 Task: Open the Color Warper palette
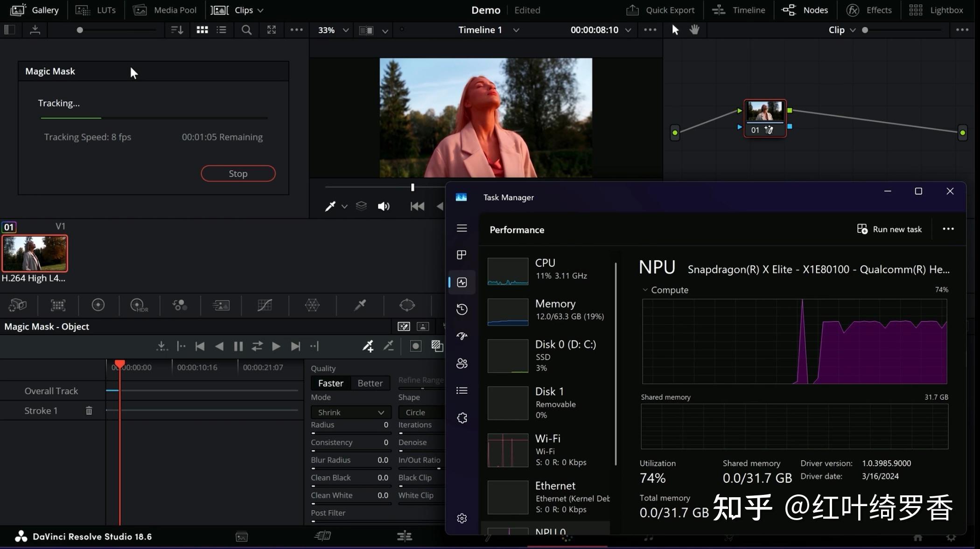tap(312, 306)
